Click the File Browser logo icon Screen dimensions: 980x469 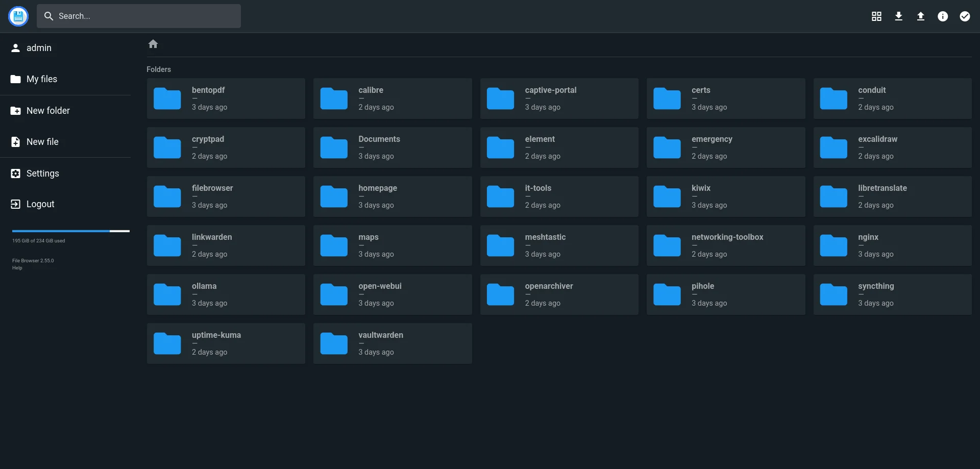(x=18, y=16)
